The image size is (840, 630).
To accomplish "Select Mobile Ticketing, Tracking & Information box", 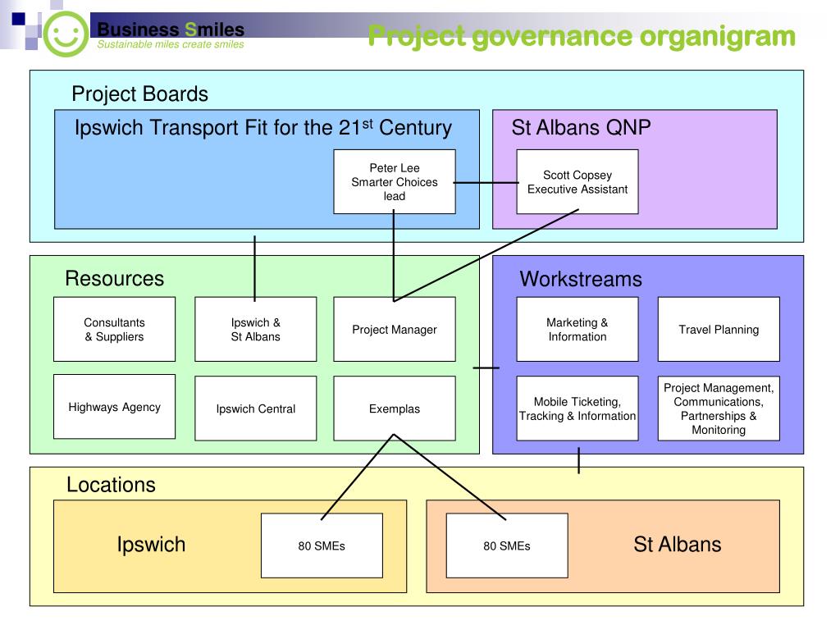I will click(x=577, y=409).
